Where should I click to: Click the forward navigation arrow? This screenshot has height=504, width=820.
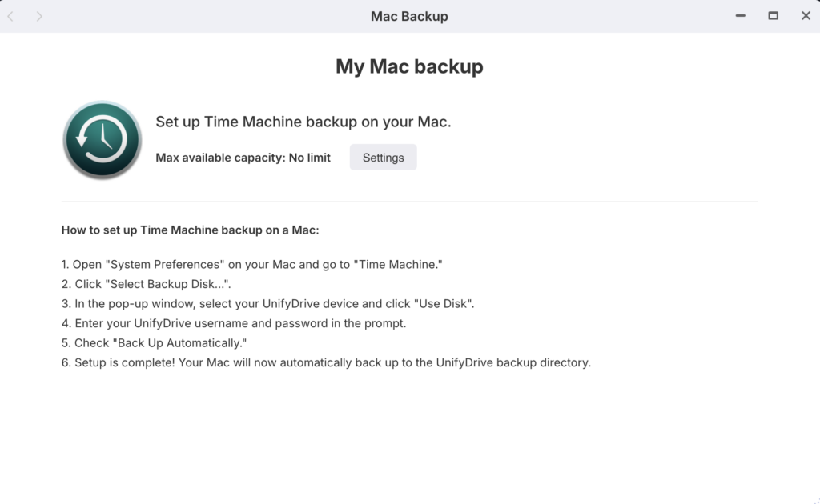(39, 16)
